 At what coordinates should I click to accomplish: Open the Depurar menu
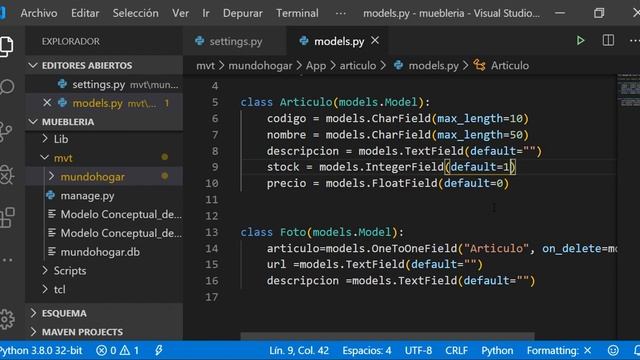pyautogui.click(x=242, y=13)
